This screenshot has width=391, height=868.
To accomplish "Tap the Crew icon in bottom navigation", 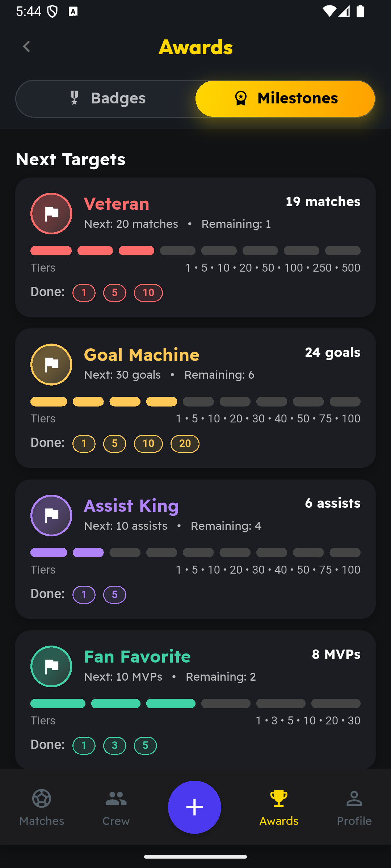I will tap(115, 799).
